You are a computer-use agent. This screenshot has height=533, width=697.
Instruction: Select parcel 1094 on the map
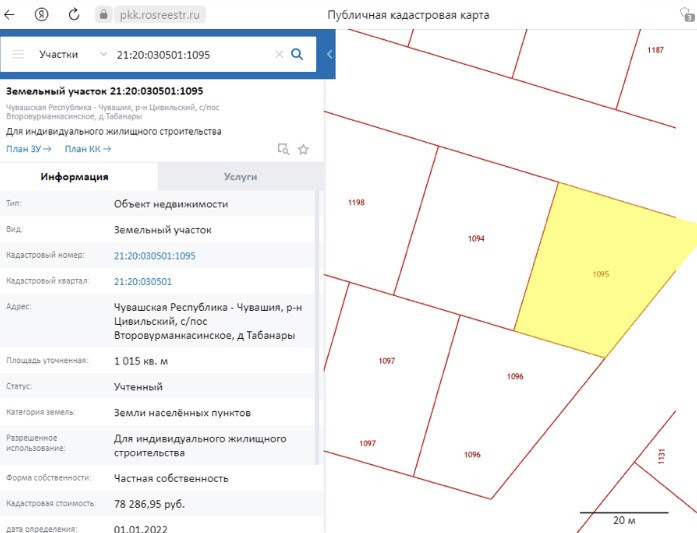476,239
